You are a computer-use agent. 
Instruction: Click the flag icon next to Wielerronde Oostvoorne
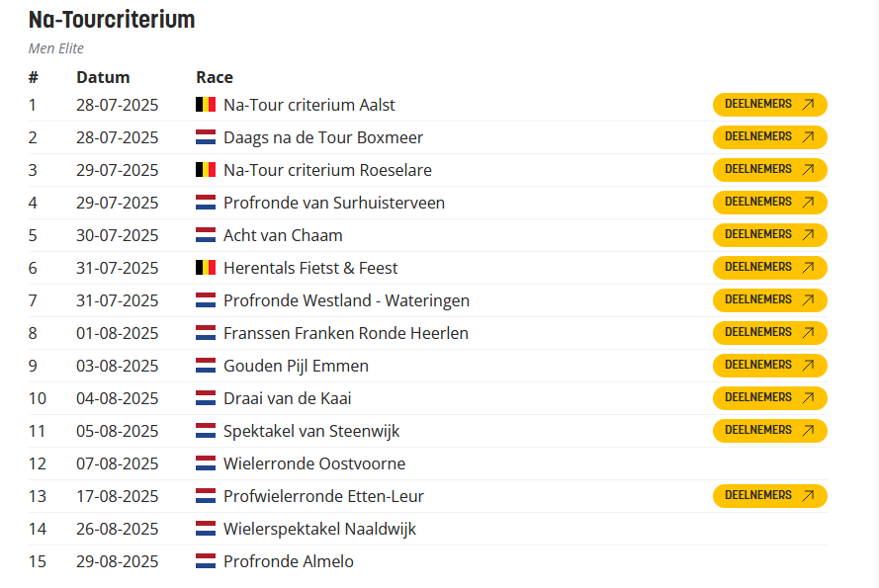coord(206,463)
